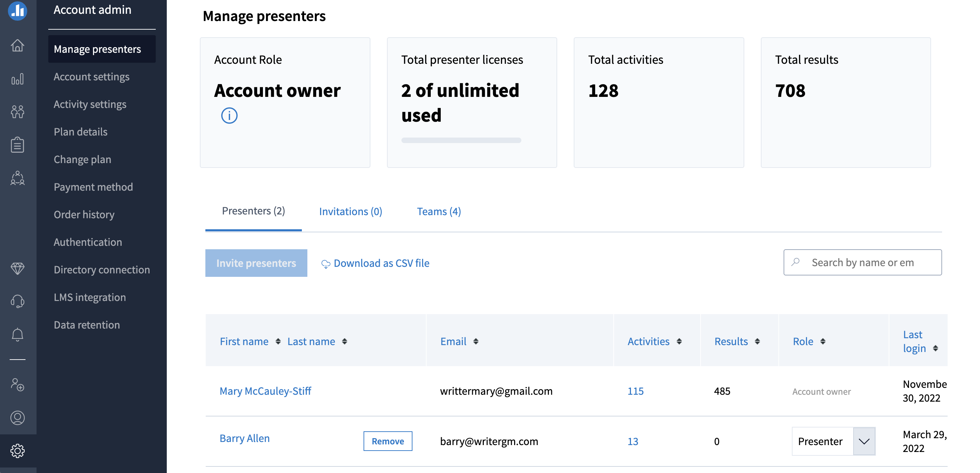Sort by Results arrows
The image size is (980, 473).
(757, 341)
